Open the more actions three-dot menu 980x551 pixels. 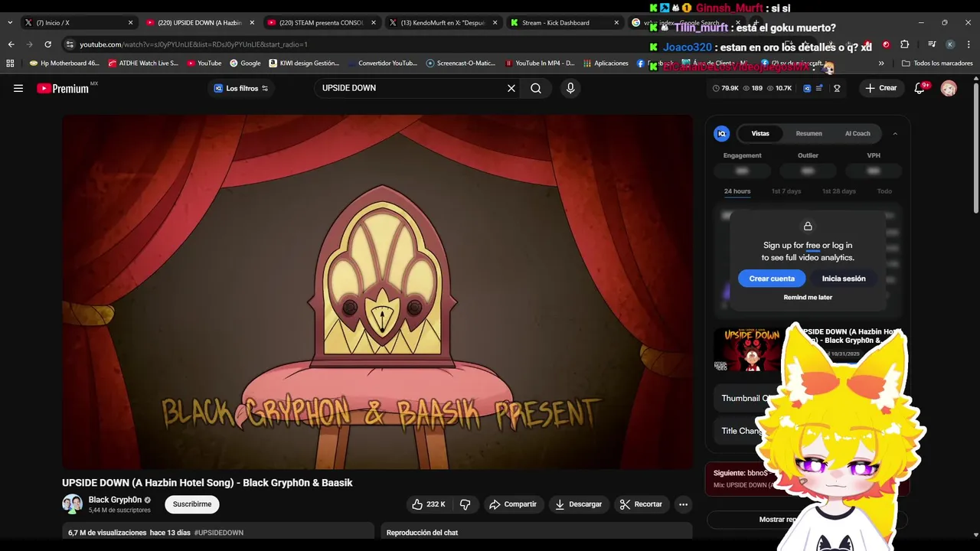pos(683,504)
